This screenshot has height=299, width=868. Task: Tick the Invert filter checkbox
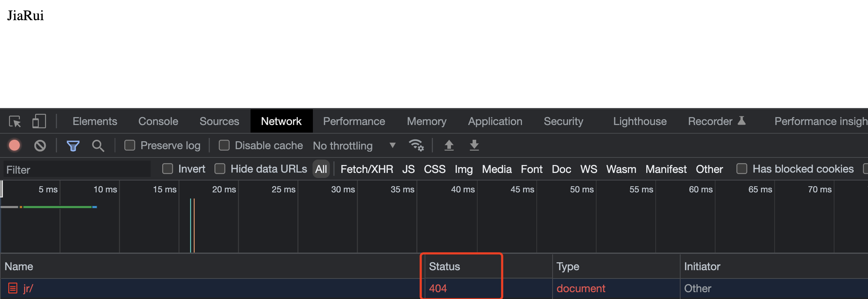pyautogui.click(x=168, y=169)
